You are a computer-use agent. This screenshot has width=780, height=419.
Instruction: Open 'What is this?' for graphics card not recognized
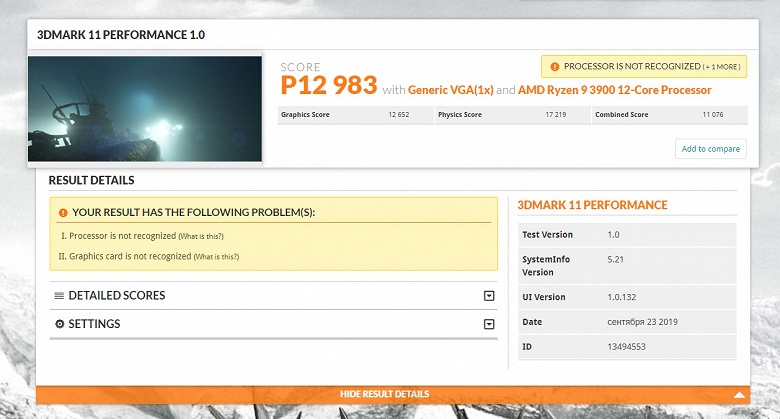point(216,257)
